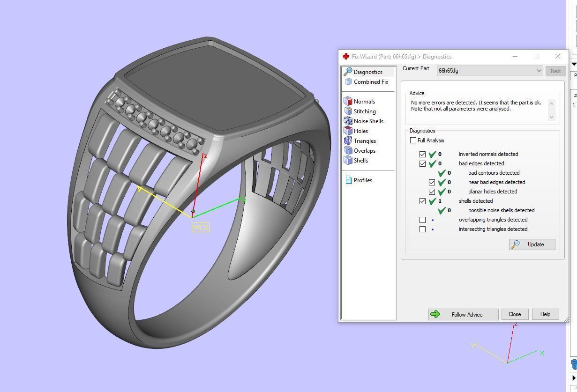The width and height of the screenshot is (577, 392).
Task: Select the Holes fix option
Action: tap(361, 131)
